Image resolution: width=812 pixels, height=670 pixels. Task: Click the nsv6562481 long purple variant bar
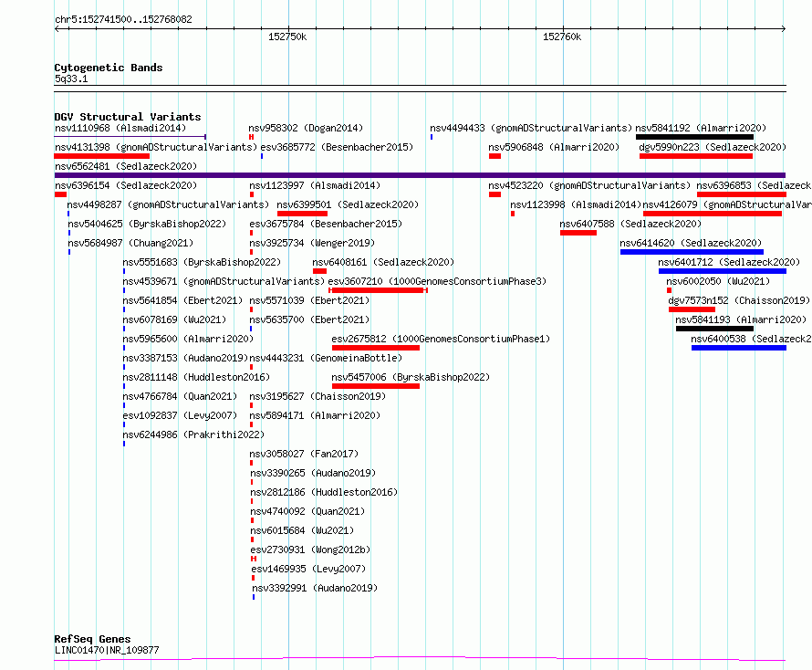[420, 175]
